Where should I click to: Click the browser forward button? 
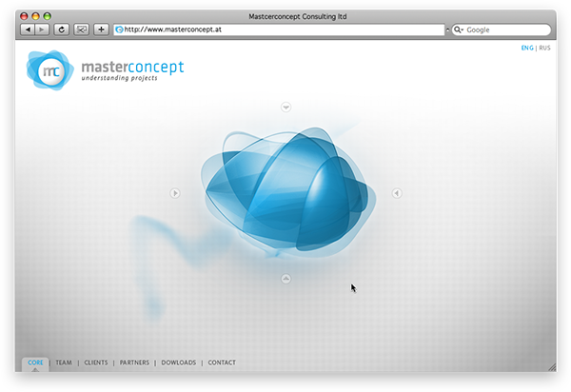42,29
